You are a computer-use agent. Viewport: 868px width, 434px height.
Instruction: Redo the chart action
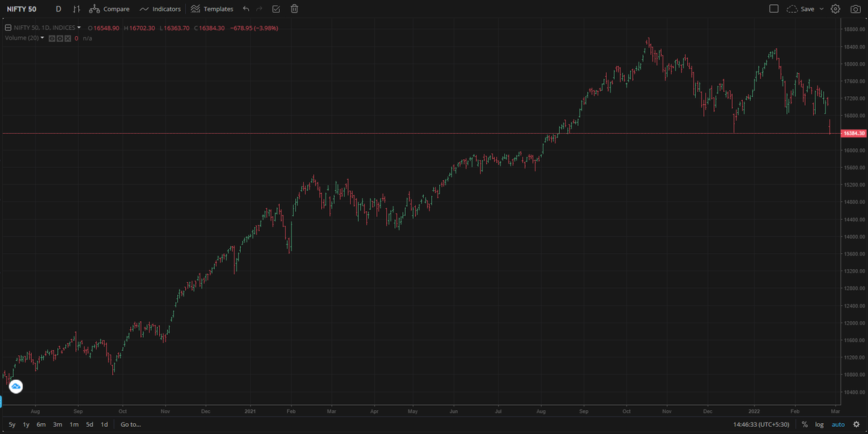260,9
